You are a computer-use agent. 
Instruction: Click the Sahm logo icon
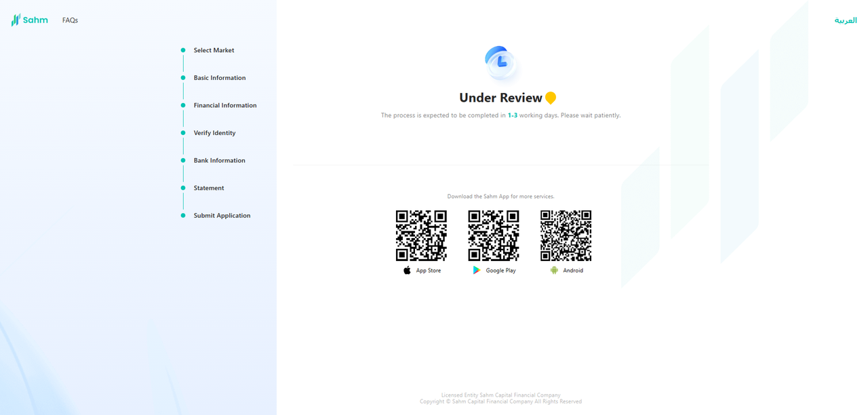(x=16, y=20)
